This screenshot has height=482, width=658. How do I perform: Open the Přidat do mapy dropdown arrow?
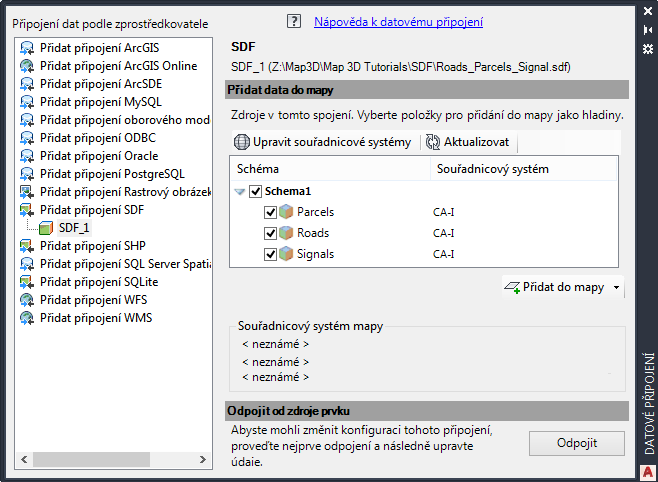point(616,288)
